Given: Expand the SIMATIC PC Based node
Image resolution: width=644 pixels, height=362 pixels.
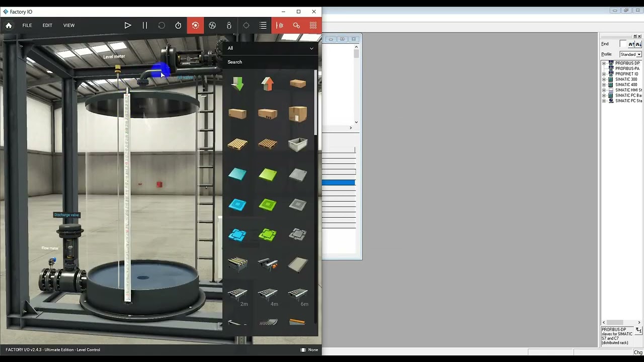Looking at the screenshot, I should [x=604, y=96].
